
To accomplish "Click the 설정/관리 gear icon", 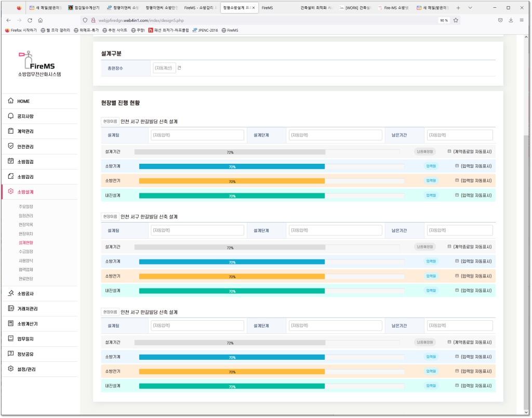I will pos(11,369).
